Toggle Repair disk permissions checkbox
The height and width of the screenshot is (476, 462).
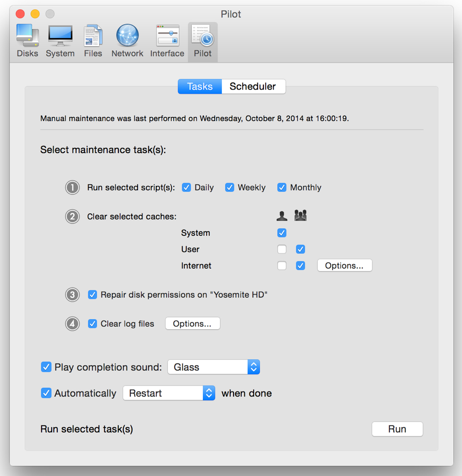coord(92,295)
